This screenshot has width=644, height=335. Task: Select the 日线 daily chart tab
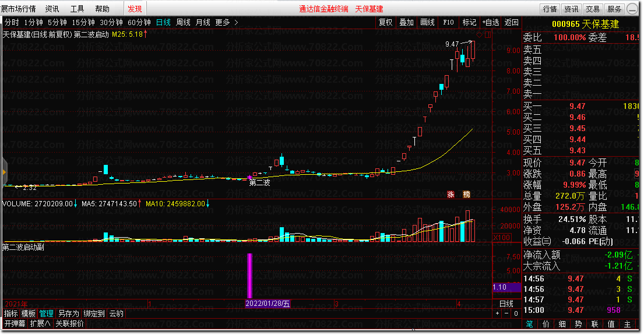coord(163,22)
